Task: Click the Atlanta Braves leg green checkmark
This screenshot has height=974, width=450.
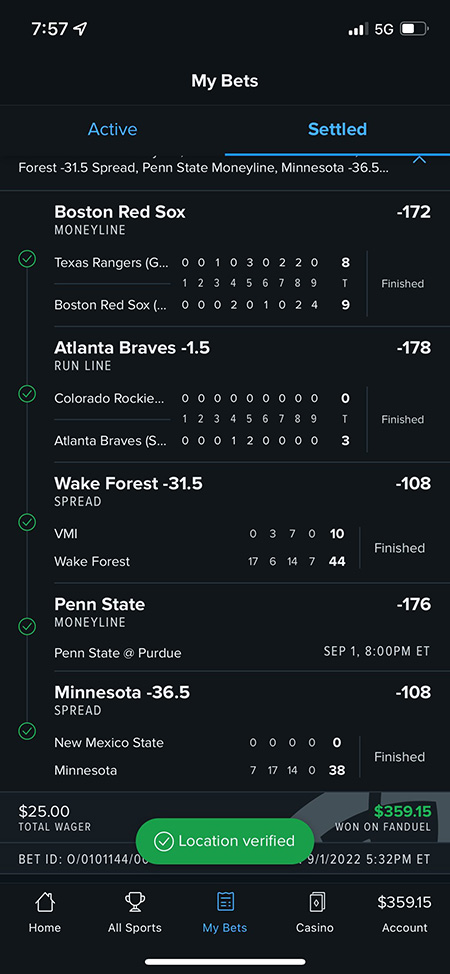Action: pyautogui.click(x=27, y=394)
